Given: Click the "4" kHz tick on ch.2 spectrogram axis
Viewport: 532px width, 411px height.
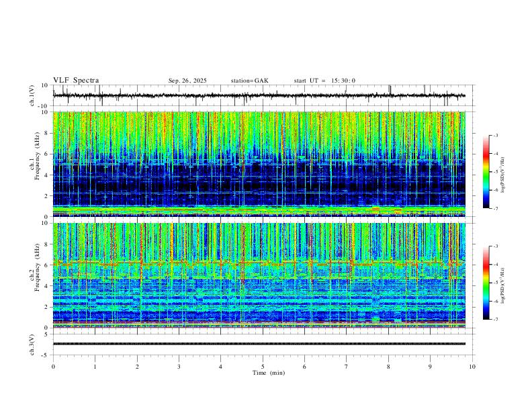Looking at the screenshot, I should [x=47, y=286].
